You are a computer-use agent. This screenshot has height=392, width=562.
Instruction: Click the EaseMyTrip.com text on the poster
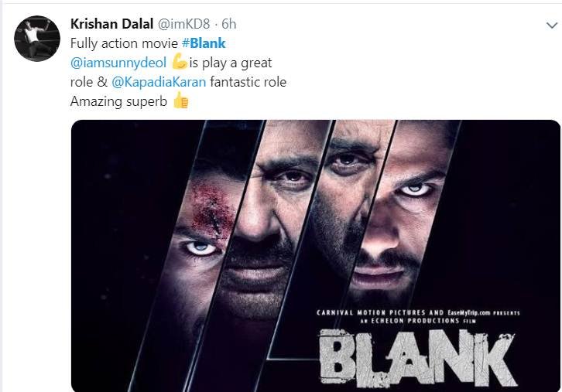468,312
